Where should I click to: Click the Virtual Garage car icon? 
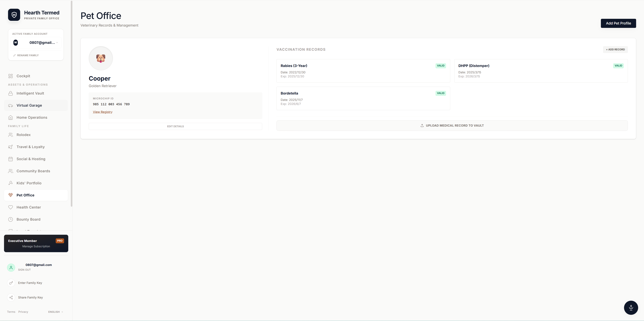[x=11, y=106]
